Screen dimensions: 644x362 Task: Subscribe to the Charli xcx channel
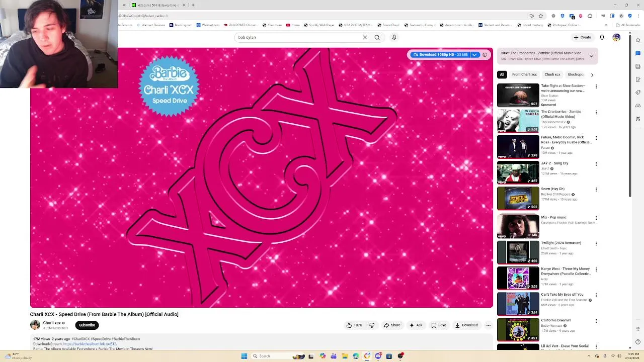[87, 325]
